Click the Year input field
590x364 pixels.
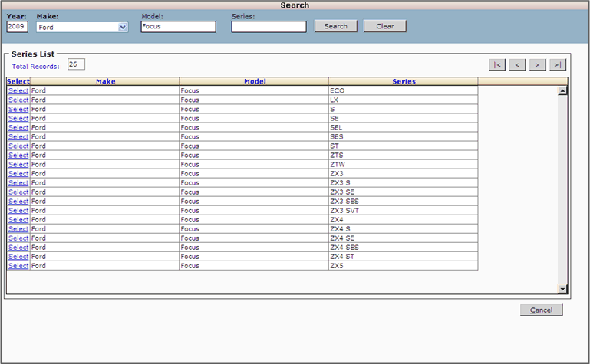click(18, 26)
